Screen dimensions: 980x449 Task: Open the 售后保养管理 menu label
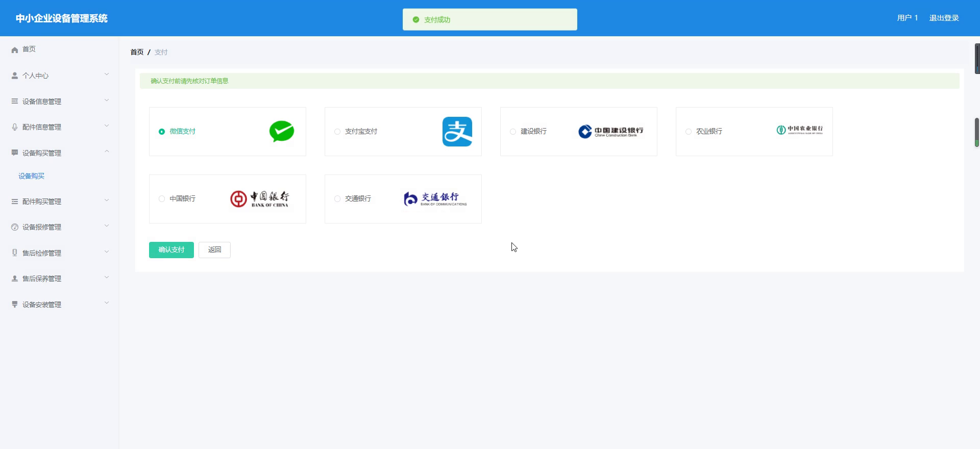pos(42,279)
